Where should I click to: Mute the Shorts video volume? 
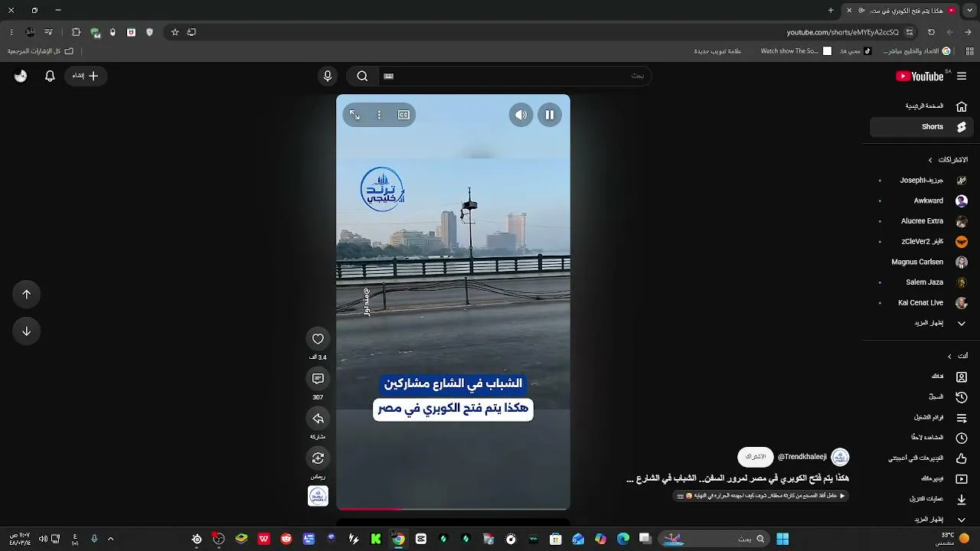click(x=521, y=115)
